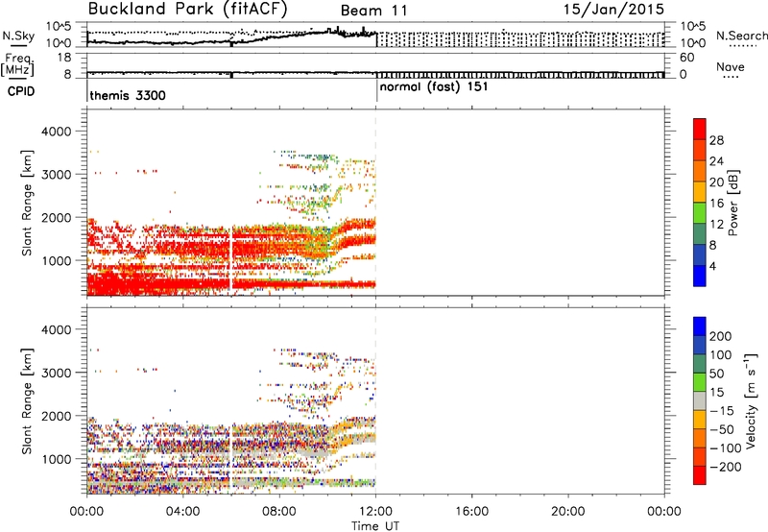Image resolution: width=768 pixels, height=532 pixels.
Task: Click the 12:00 time tick label
Action: point(375,512)
